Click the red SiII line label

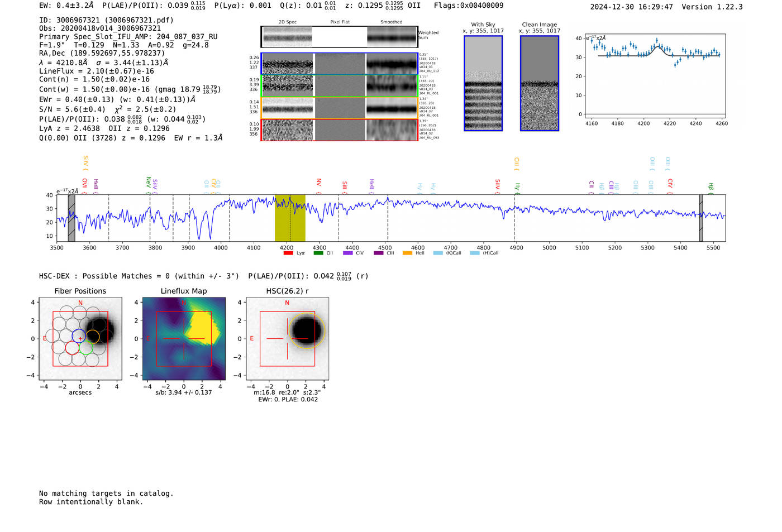click(x=345, y=187)
